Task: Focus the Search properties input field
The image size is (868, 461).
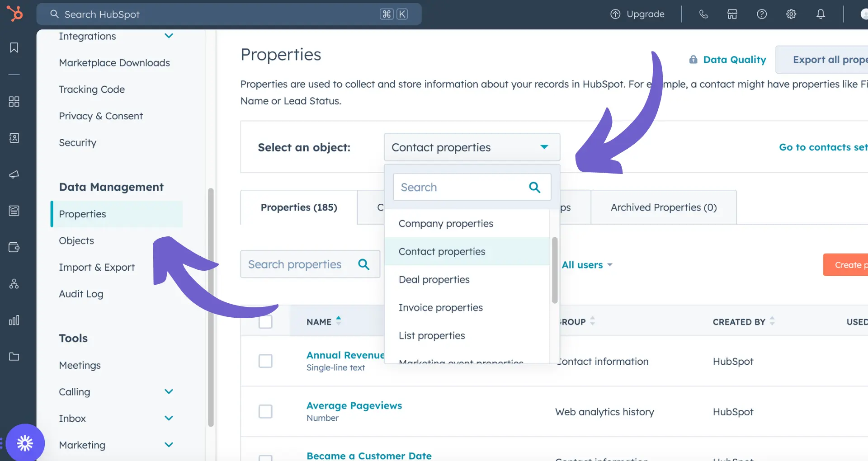Action: pos(310,264)
